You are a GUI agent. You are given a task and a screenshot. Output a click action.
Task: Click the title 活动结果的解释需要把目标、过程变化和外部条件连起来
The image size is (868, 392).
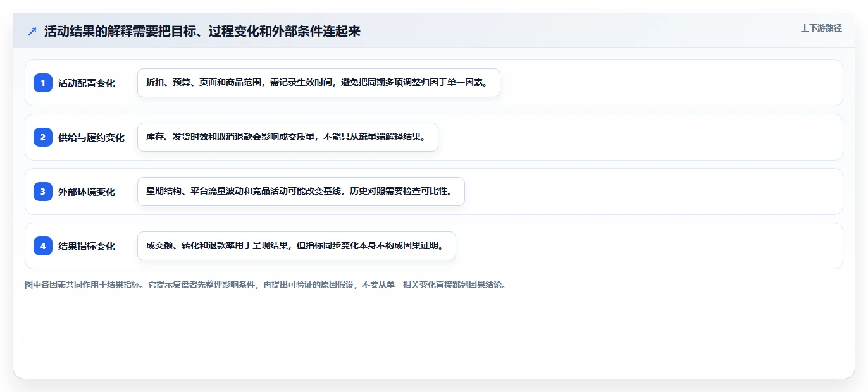point(202,31)
